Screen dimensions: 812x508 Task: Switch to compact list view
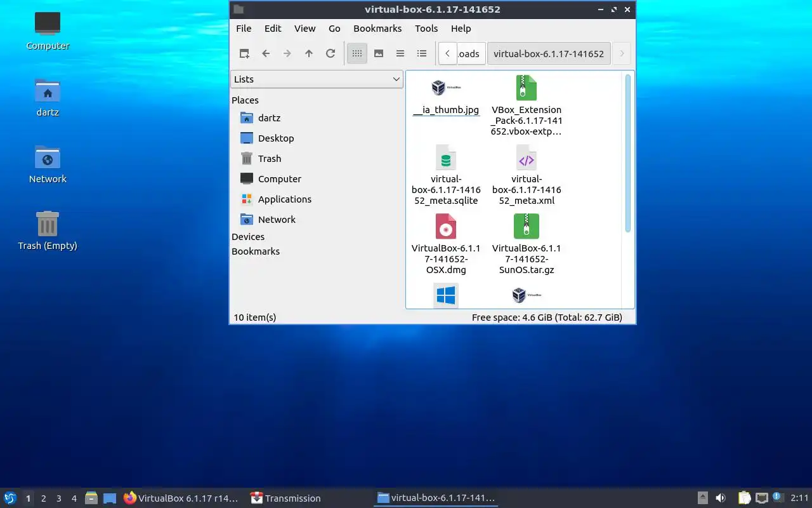tap(400, 54)
